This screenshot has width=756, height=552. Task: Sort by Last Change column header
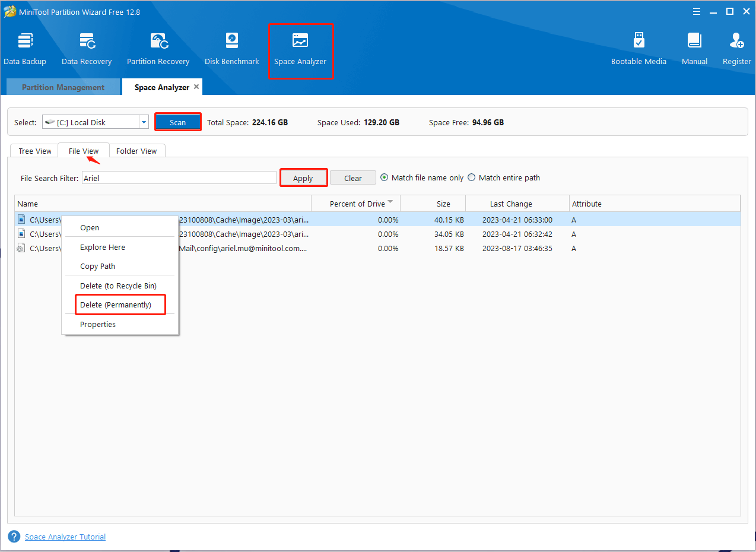[x=517, y=204]
